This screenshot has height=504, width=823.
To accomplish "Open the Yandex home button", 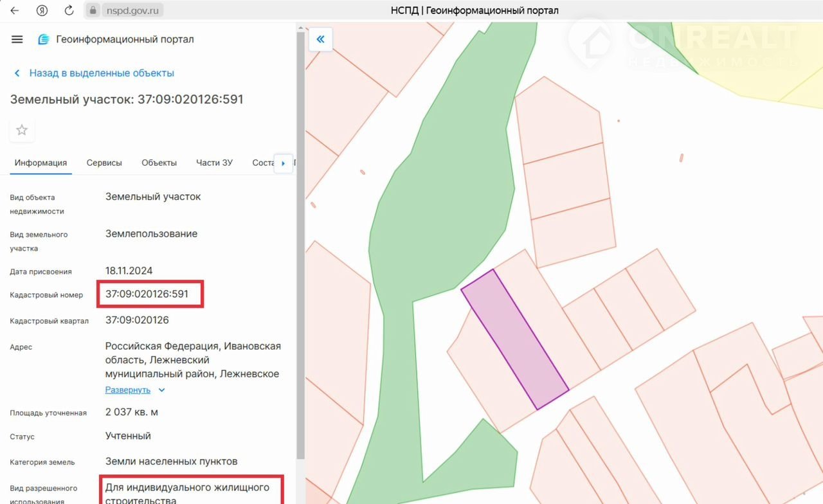I will (42, 10).
